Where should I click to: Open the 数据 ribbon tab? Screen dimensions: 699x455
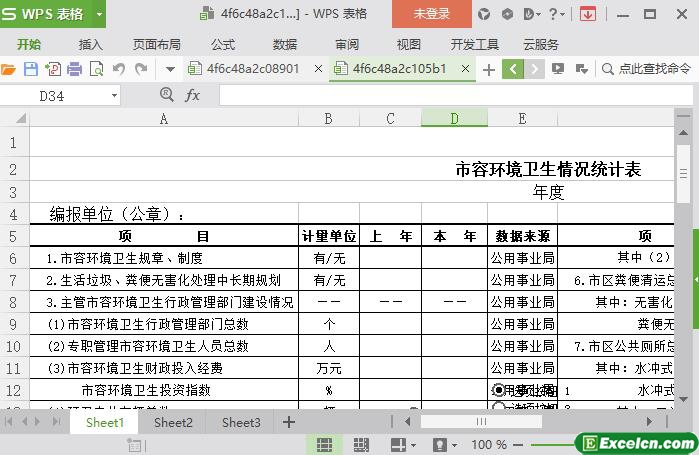[x=285, y=45]
